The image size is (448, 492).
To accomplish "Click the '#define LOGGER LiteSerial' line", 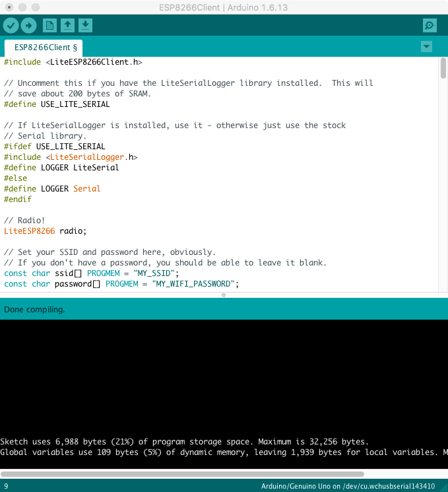I will click(61, 168).
